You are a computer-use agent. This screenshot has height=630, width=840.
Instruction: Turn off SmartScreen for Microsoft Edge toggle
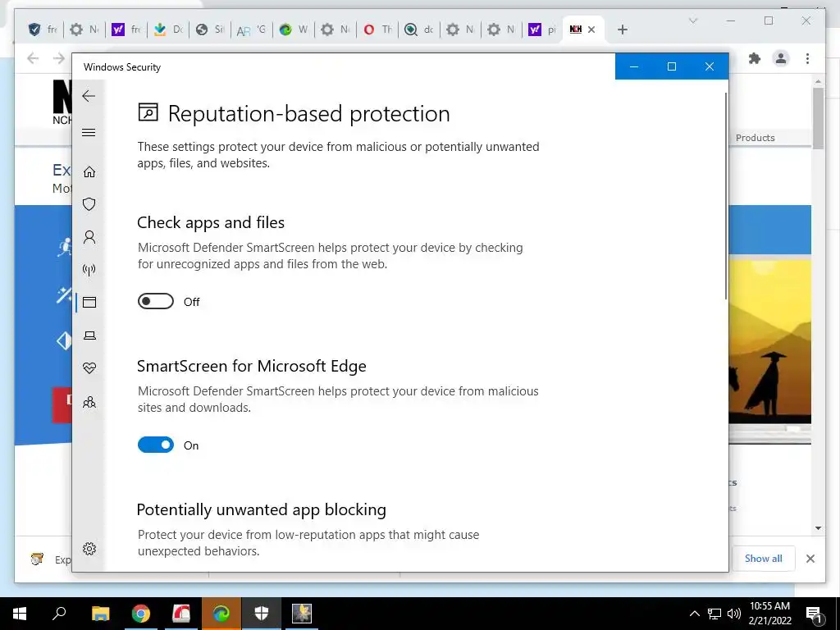(x=155, y=445)
